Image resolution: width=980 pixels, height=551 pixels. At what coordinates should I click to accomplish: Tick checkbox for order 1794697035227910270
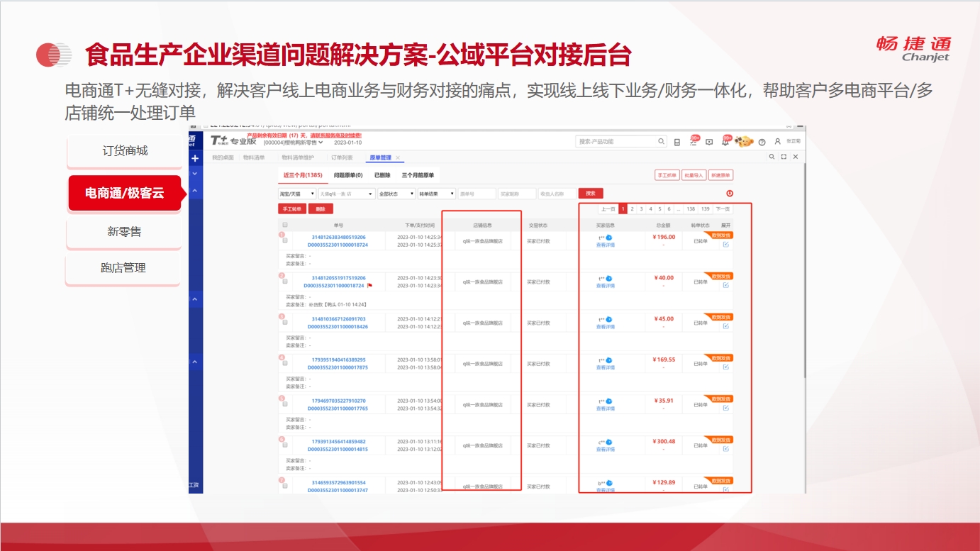point(285,403)
